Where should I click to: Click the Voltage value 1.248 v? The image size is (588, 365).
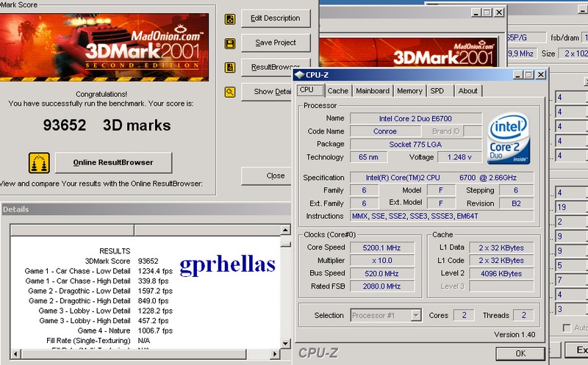click(x=459, y=157)
